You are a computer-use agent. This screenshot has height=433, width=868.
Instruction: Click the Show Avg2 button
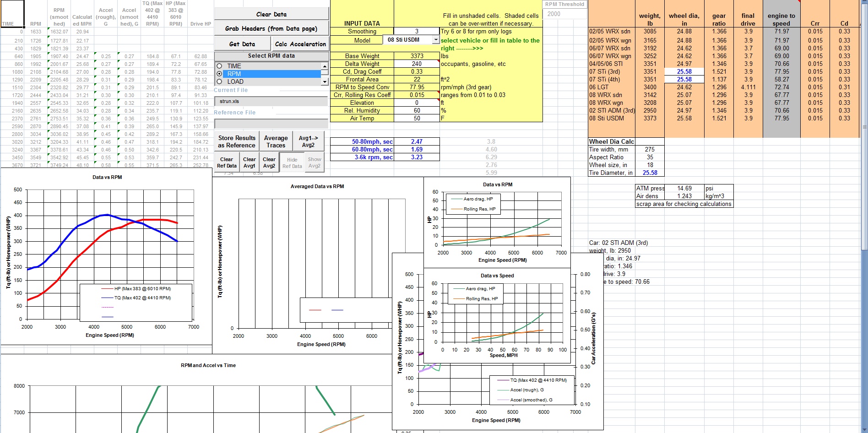[314, 162]
